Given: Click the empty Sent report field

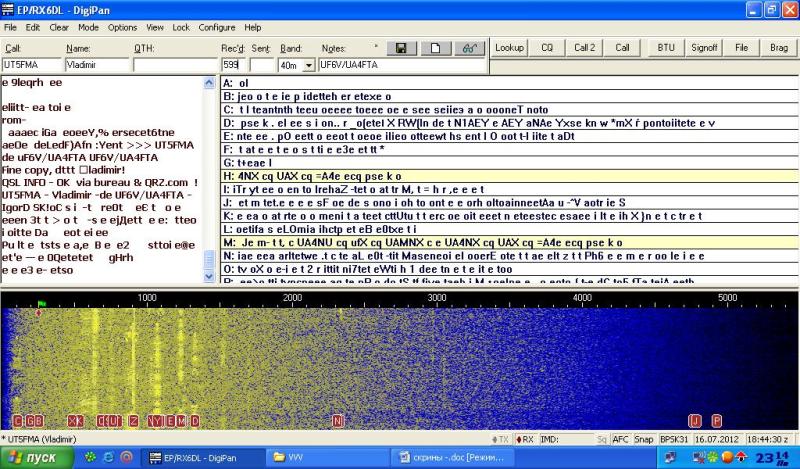Looking at the screenshot, I should tap(262, 65).
